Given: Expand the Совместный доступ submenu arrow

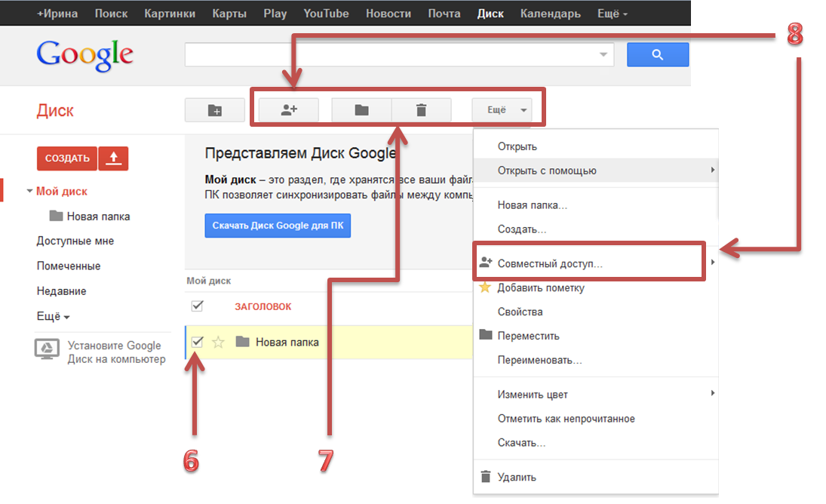Looking at the screenshot, I should [x=712, y=262].
